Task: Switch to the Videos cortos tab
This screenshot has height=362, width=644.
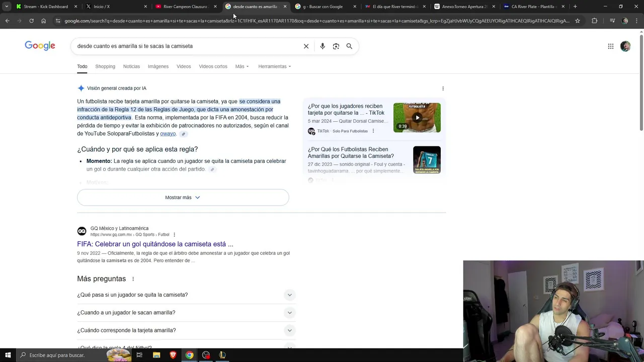Action: [x=213, y=66]
